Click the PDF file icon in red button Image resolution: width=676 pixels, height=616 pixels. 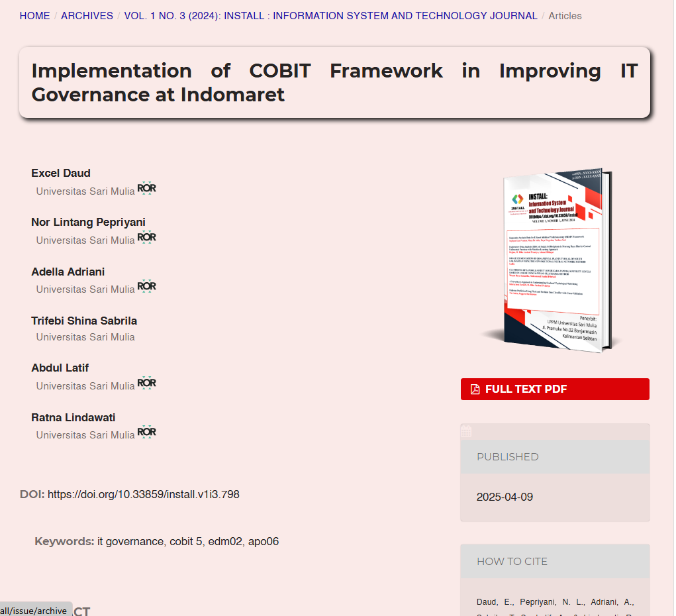475,389
